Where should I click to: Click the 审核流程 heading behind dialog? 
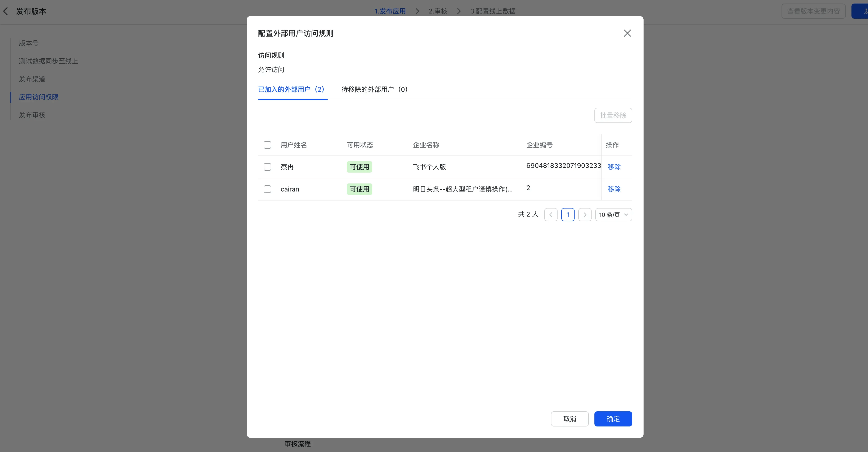297,443
